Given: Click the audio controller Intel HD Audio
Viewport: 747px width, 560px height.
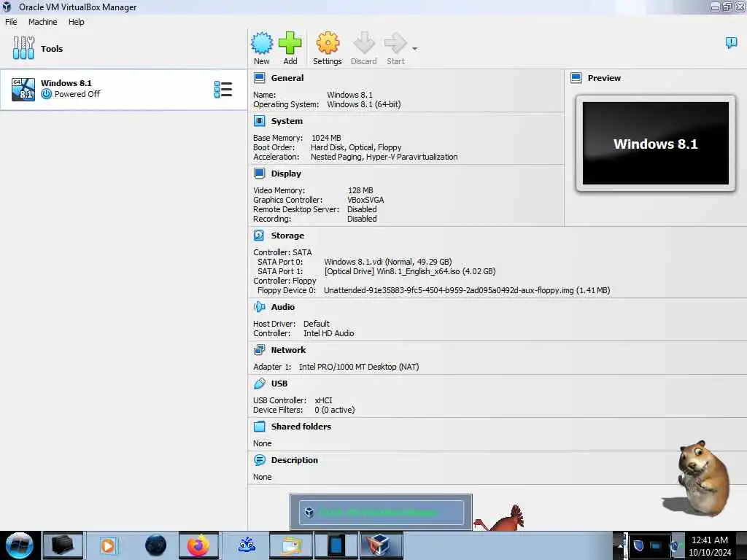Looking at the screenshot, I should 329,333.
